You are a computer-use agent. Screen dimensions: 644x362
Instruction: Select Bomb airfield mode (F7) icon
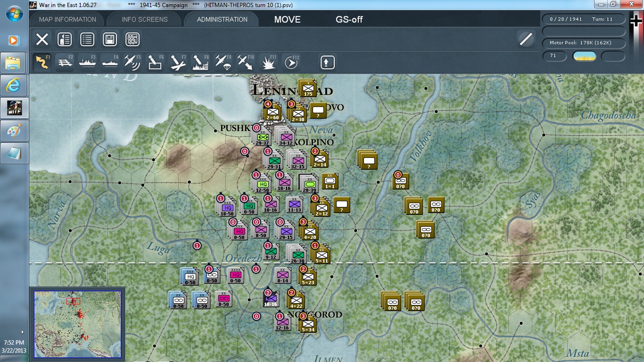[x=178, y=62]
